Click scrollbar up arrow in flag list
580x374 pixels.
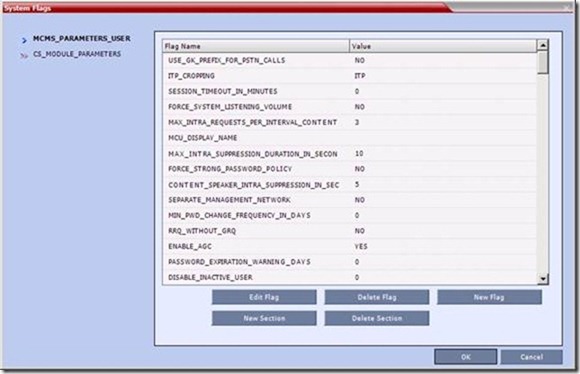(543, 45)
